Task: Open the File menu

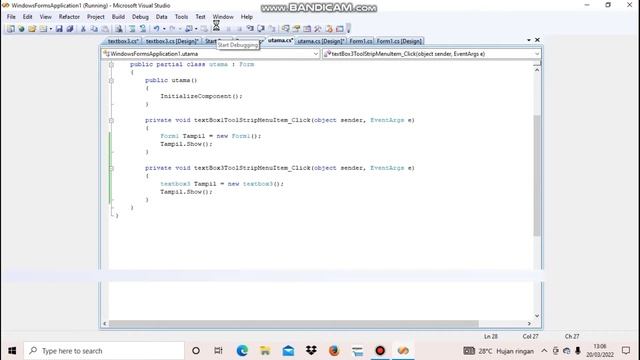Action: coord(11,17)
